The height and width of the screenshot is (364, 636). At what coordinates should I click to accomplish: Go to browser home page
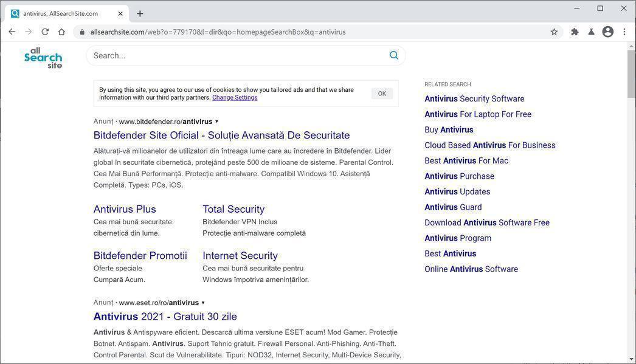click(x=61, y=32)
